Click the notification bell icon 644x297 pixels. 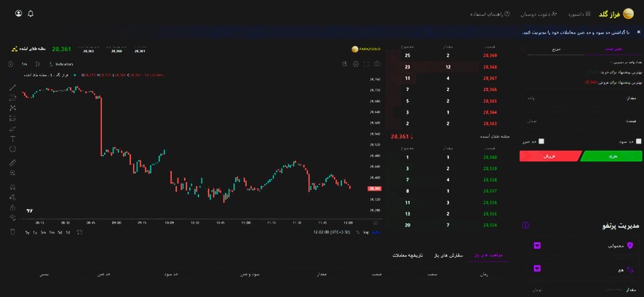coord(31,14)
